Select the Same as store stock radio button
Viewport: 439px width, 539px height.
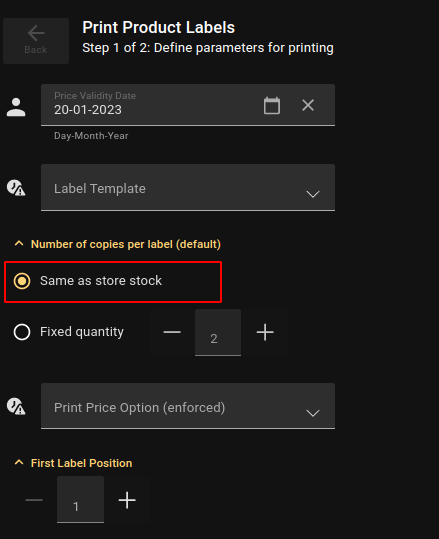[22, 281]
